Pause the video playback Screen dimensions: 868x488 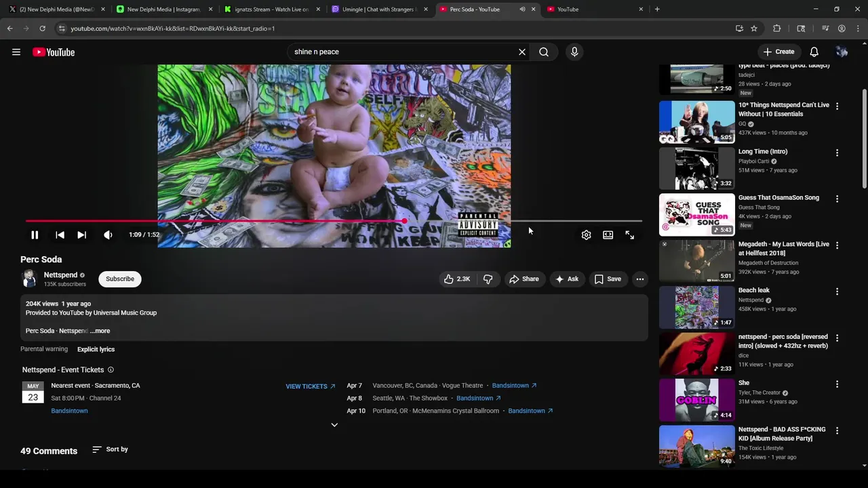click(x=35, y=235)
